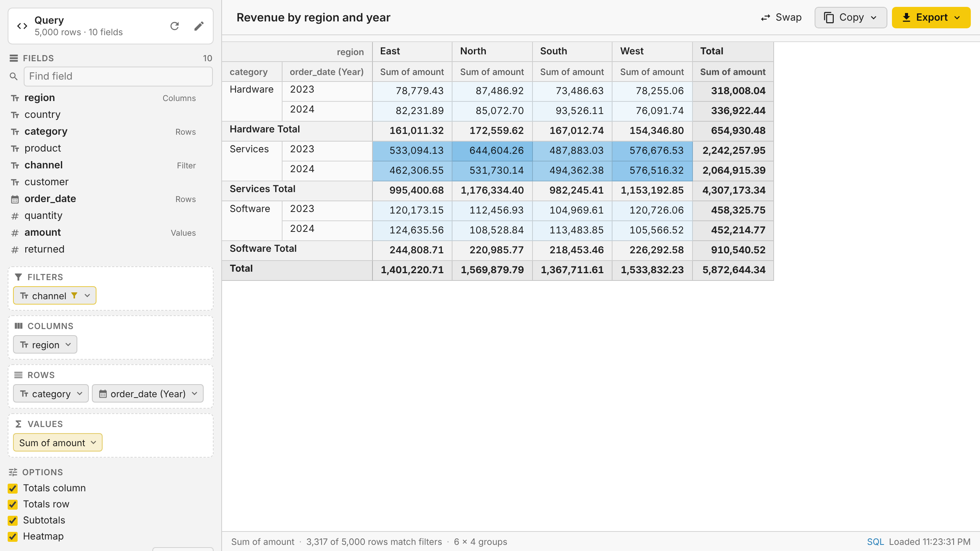Screen dimensions: 980x551
Task: Click the hash icon beside quantity field
Action: (x=15, y=216)
